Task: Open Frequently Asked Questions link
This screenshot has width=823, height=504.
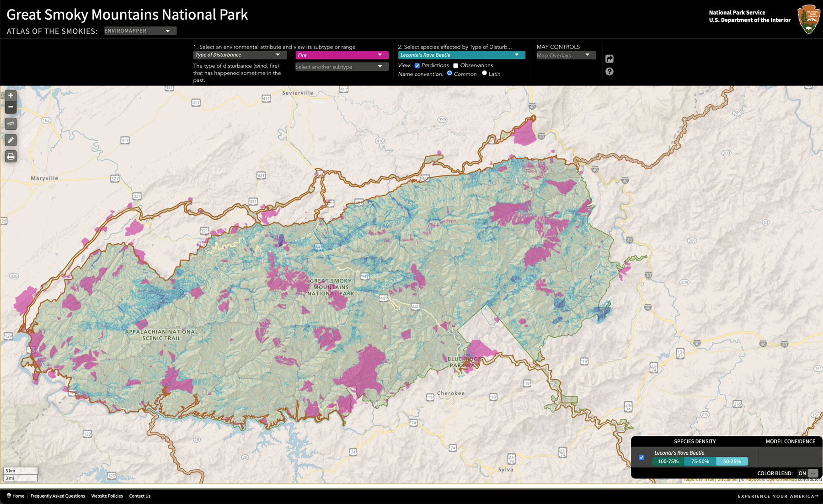Action: [58, 496]
